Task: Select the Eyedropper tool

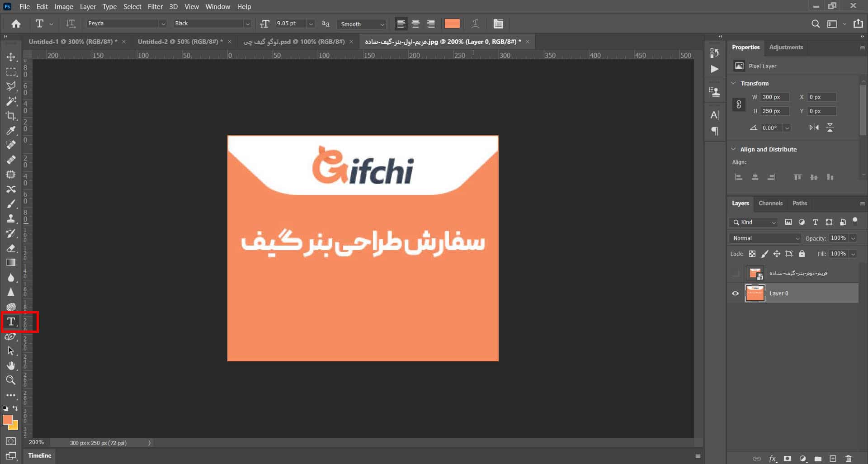Action: pos(11,131)
